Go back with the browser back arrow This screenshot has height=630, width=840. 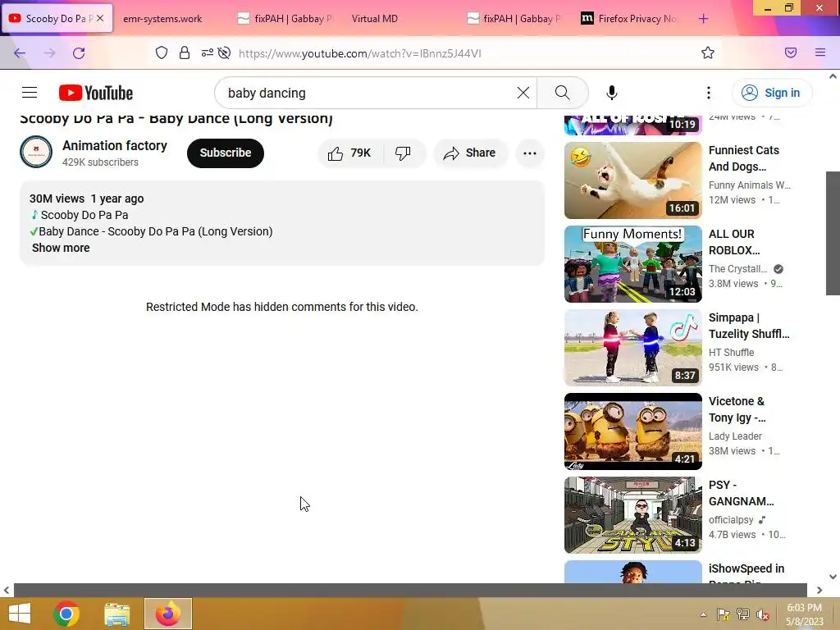coord(20,53)
